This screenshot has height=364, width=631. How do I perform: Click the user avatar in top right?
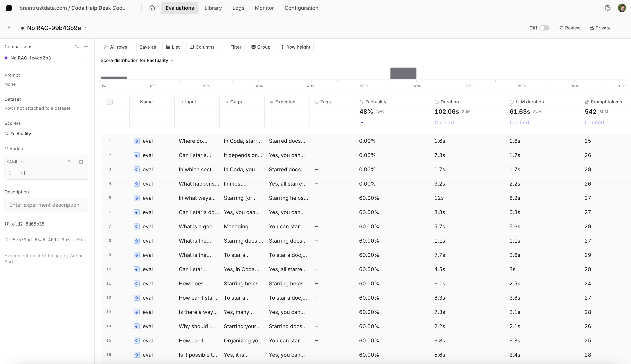pos(622,8)
